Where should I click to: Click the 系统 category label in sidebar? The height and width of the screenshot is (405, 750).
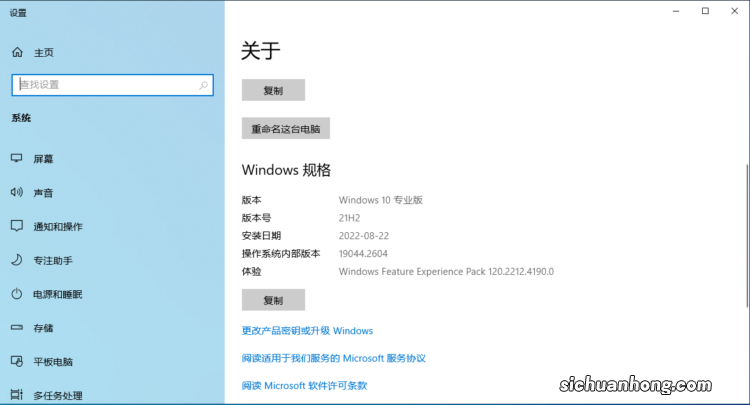tap(21, 118)
